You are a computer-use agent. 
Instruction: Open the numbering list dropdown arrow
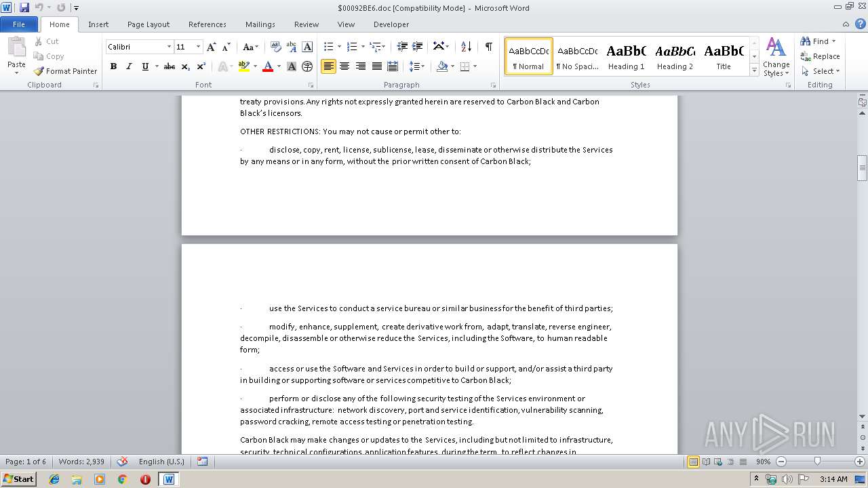(x=363, y=47)
